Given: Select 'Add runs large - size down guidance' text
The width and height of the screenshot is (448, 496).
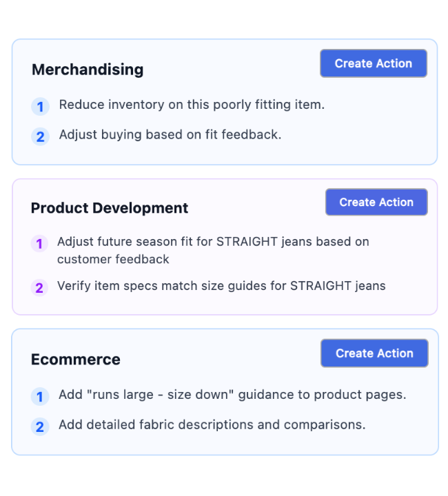Looking at the screenshot, I should 184,395.
